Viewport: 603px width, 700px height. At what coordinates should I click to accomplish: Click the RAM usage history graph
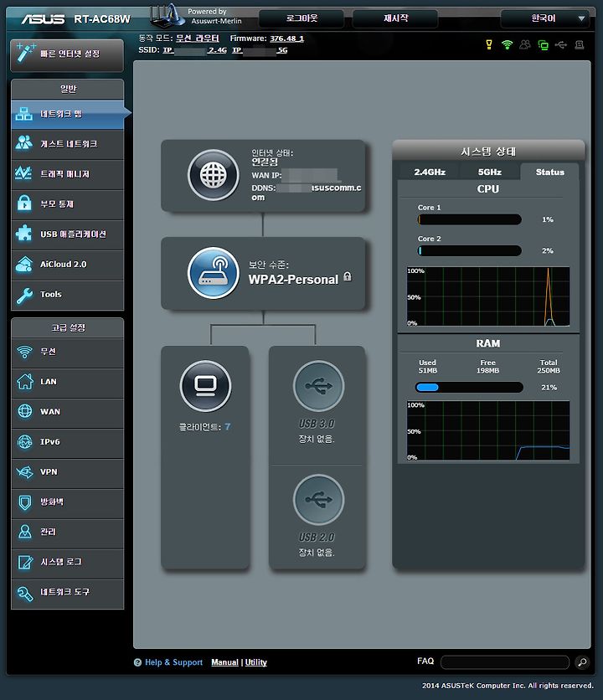(488, 430)
